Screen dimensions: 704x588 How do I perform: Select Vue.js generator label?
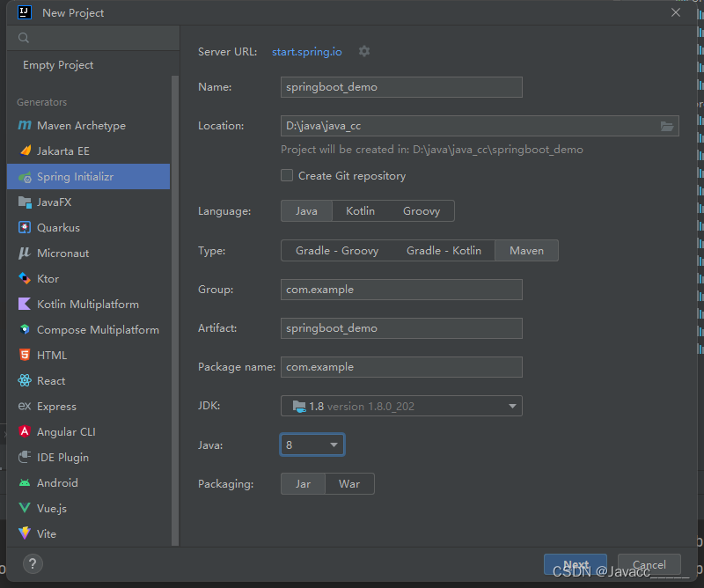click(x=52, y=509)
